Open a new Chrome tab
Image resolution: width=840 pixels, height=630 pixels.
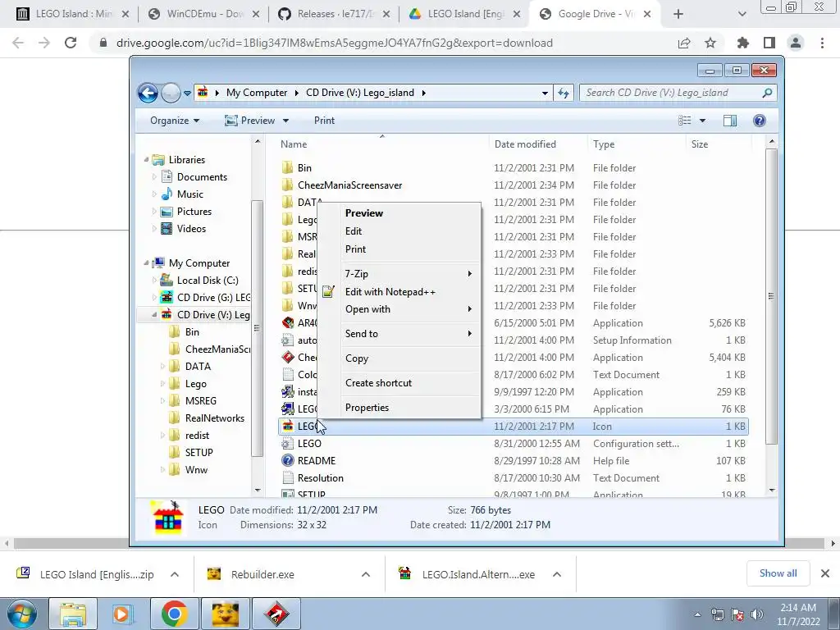point(678,15)
